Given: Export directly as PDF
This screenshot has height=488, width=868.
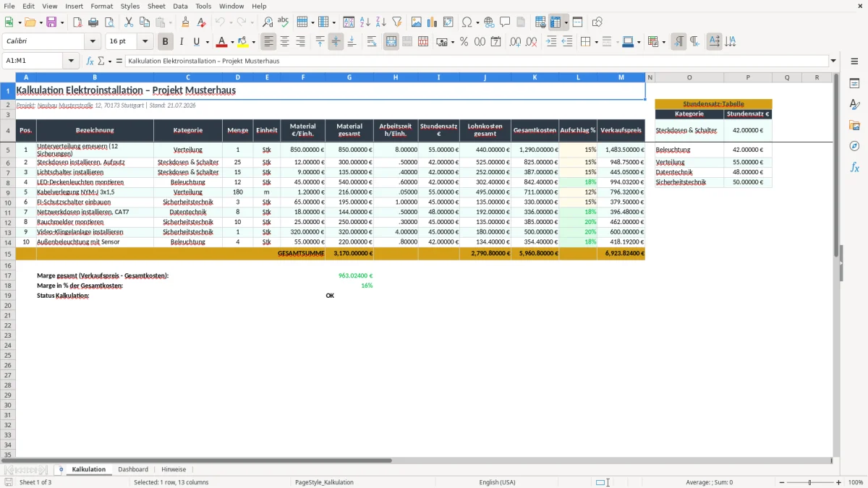Looking at the screenshot, I should click(77, 22).
